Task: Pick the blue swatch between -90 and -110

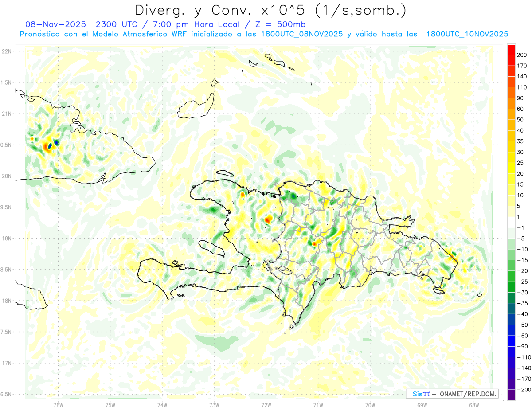Action: [511, 352]
